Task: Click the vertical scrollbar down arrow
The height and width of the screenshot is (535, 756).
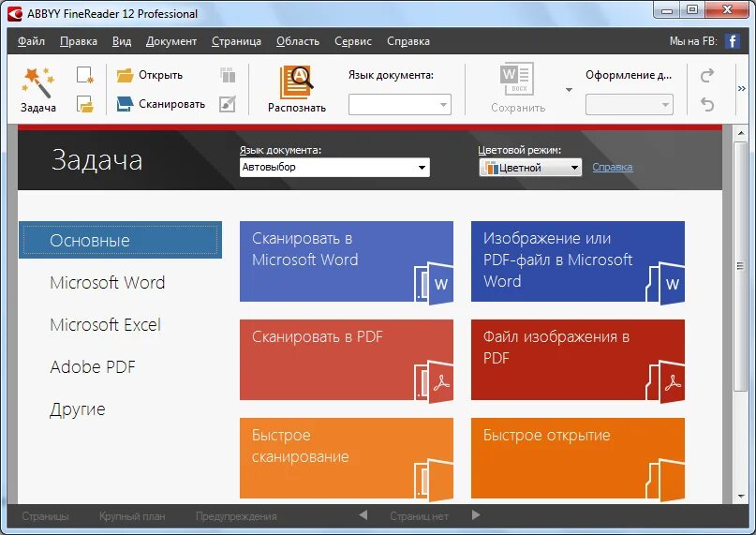Action: tap(741, 497)
